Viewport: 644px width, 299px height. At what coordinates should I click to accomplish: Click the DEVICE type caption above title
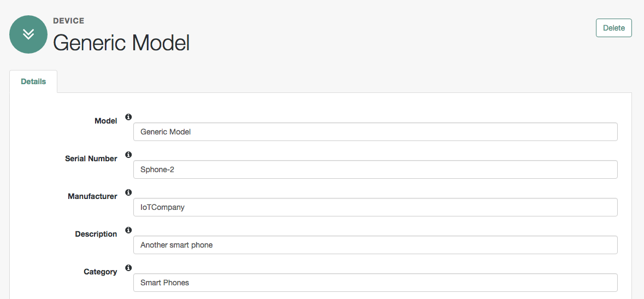click(69, 21)
